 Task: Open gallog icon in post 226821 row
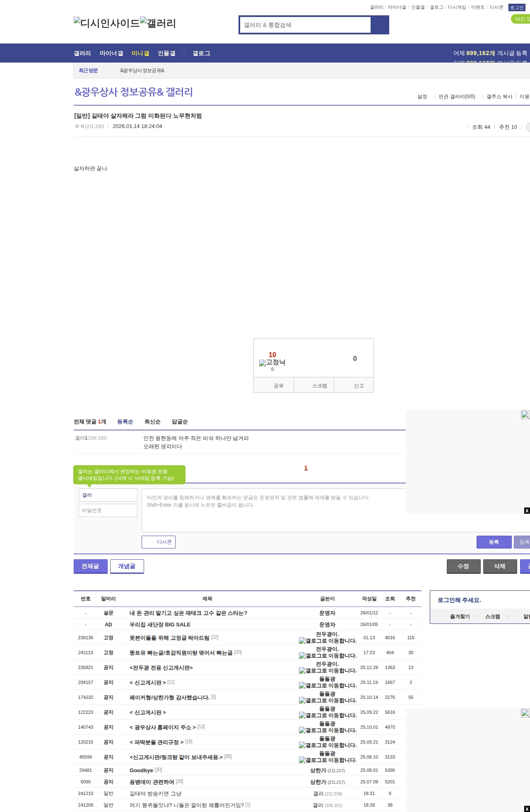[328, 671]
